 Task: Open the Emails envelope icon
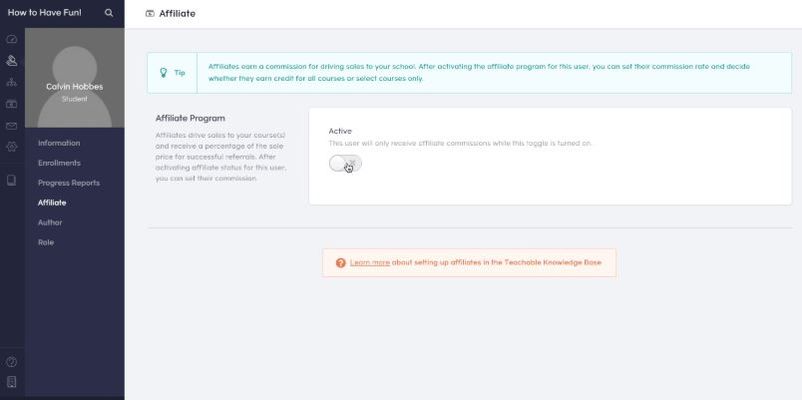[12, 126]
